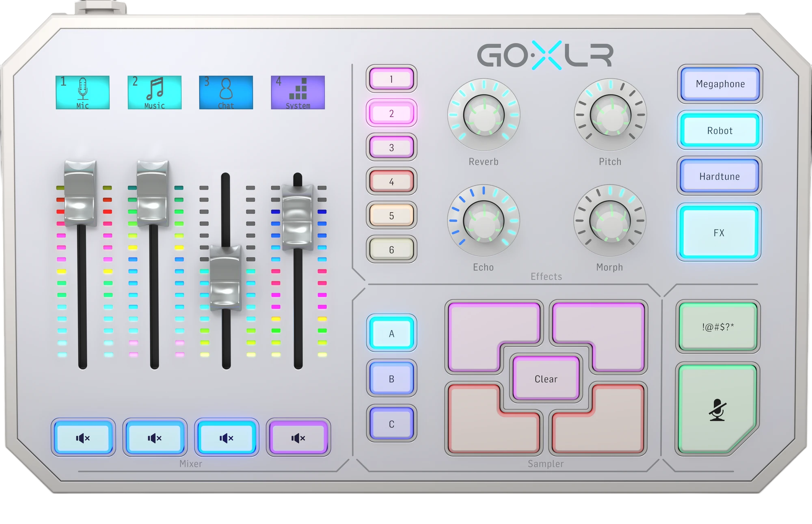The image size is (812, 524).
Task: Click the System channel fader handle
Action: click(298, 217)
